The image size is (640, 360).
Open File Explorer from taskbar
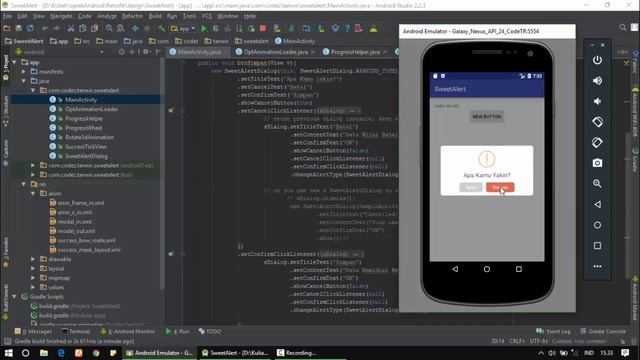[44, 353]
